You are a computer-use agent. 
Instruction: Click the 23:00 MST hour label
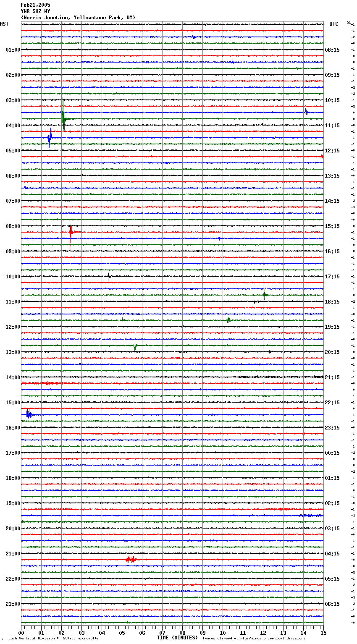point(13,604)
